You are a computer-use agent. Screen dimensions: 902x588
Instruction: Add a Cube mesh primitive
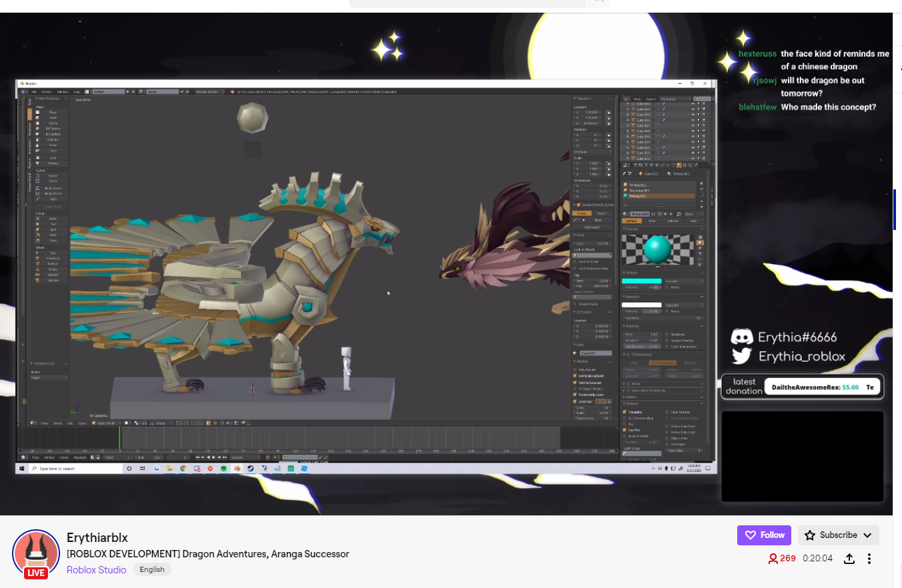[x=51, y=118]
